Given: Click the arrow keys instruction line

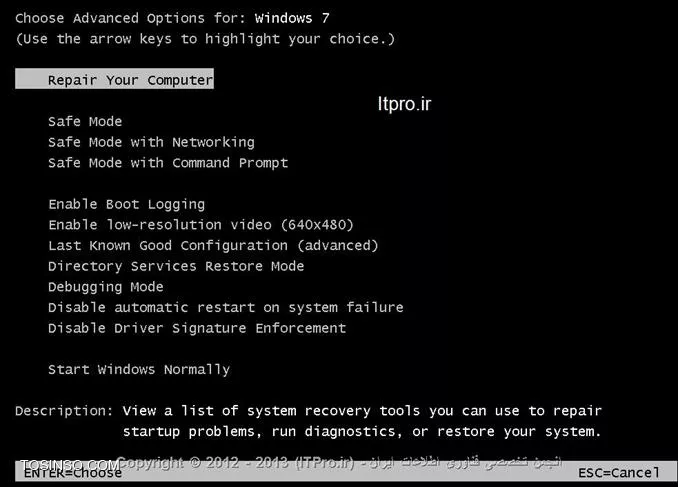Looking at the screenshot, I should coord(205,39).
